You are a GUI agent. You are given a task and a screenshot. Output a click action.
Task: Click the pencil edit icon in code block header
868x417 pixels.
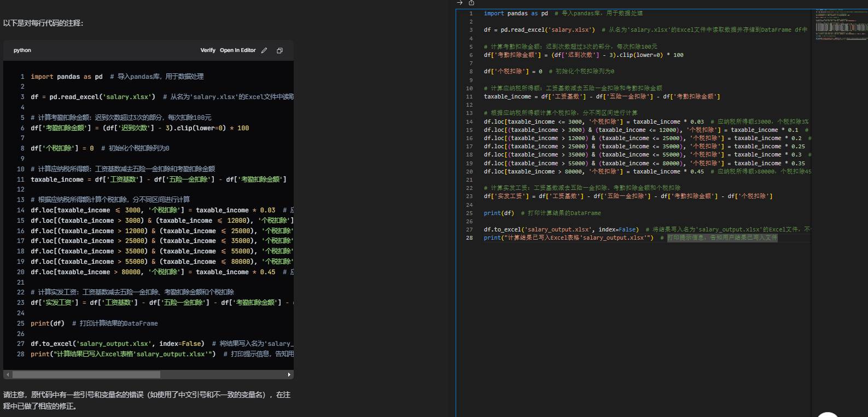tap(264, 50)
